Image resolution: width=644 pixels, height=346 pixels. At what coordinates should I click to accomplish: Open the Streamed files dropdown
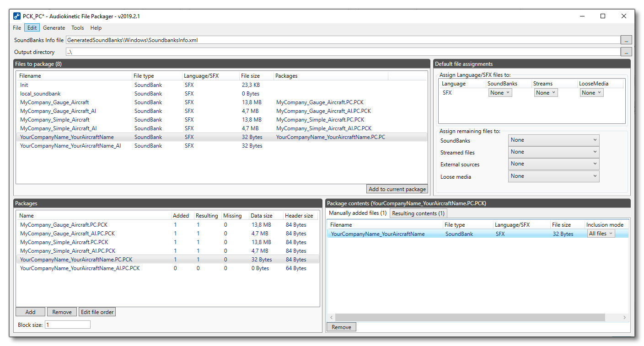coord(553,152)
